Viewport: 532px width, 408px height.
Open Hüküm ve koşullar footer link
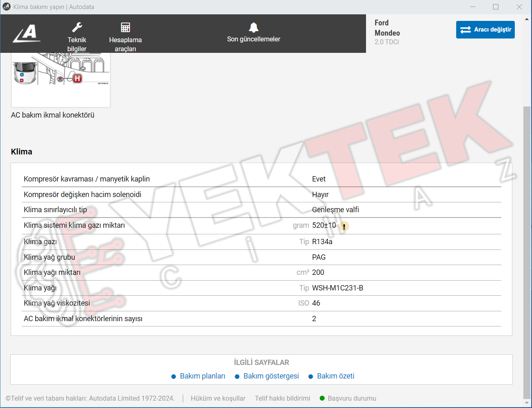218,398
